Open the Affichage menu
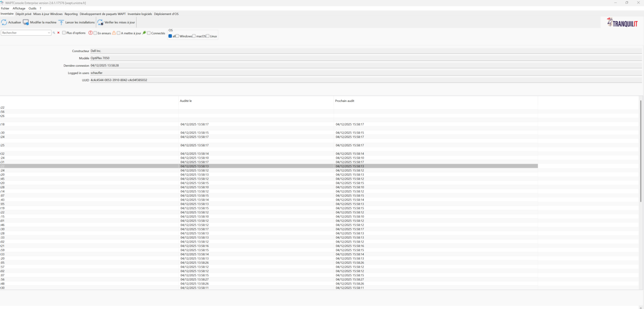The height and width of the screenshot is (309, 644). [18, 8]
